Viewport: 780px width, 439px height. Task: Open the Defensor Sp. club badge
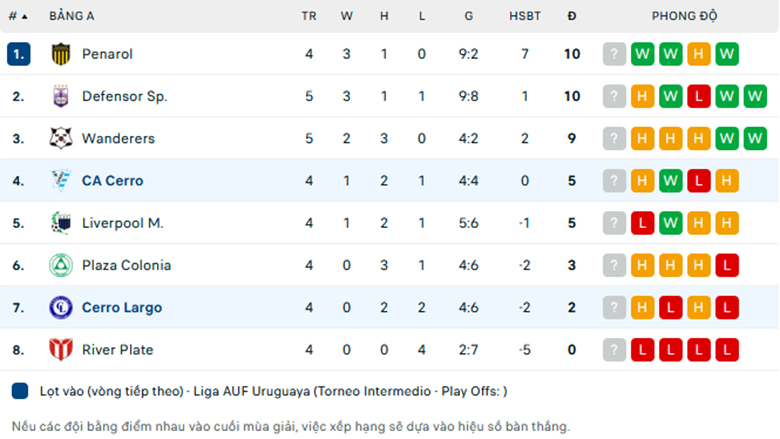pos(61,96)
